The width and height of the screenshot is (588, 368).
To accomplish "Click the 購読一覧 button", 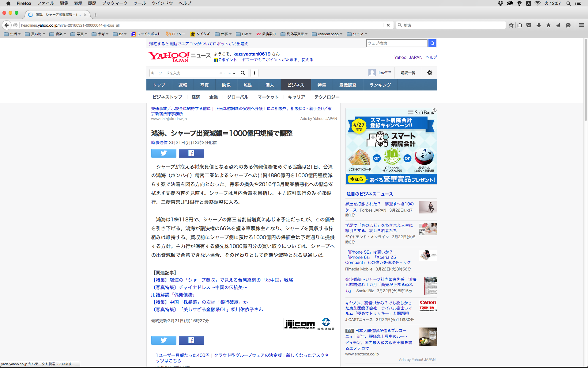I will (408, 73).
